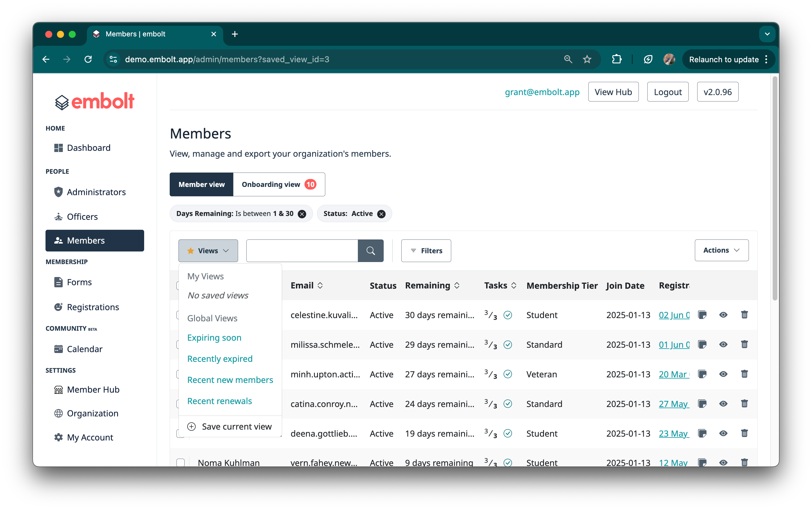Delete the celestine.kuvali member row
812x510 pixels.
744,315
